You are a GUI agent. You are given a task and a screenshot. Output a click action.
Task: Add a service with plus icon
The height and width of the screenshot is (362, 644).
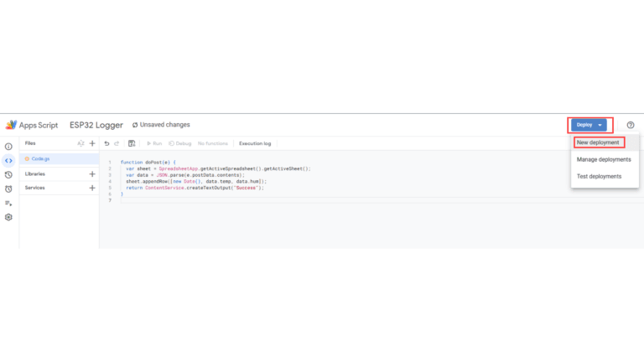[92, 188]
